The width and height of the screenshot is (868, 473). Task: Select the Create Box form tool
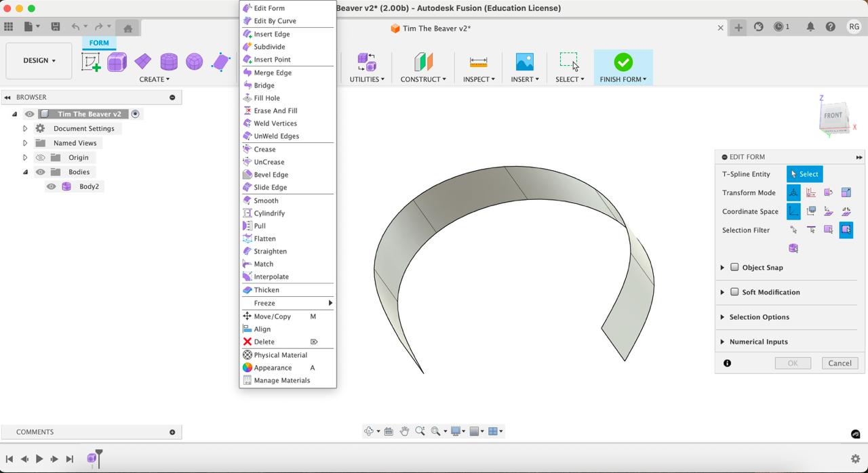tap(117, 62)
